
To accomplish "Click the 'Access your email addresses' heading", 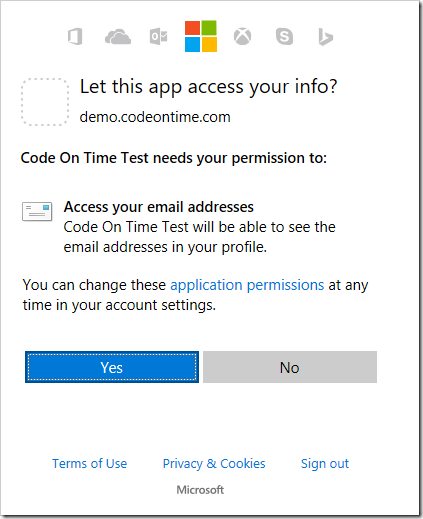I will point(159,207).
